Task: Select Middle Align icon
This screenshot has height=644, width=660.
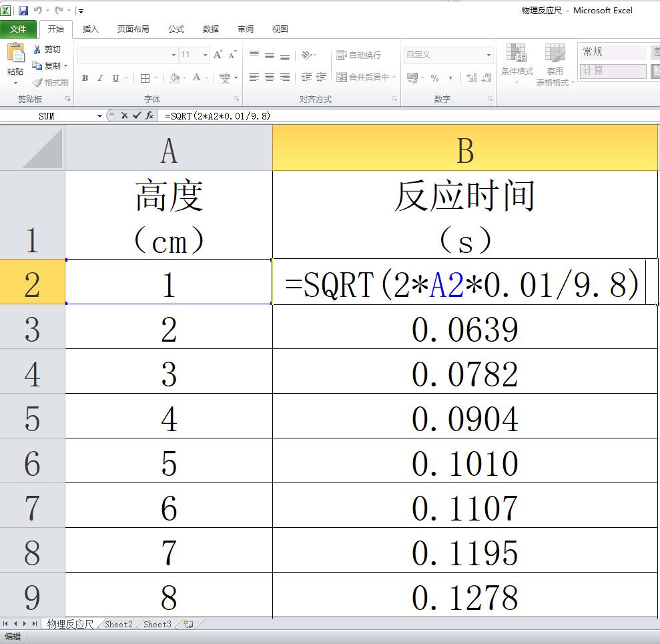Action: pyautogui.click(x=270, y=55)
